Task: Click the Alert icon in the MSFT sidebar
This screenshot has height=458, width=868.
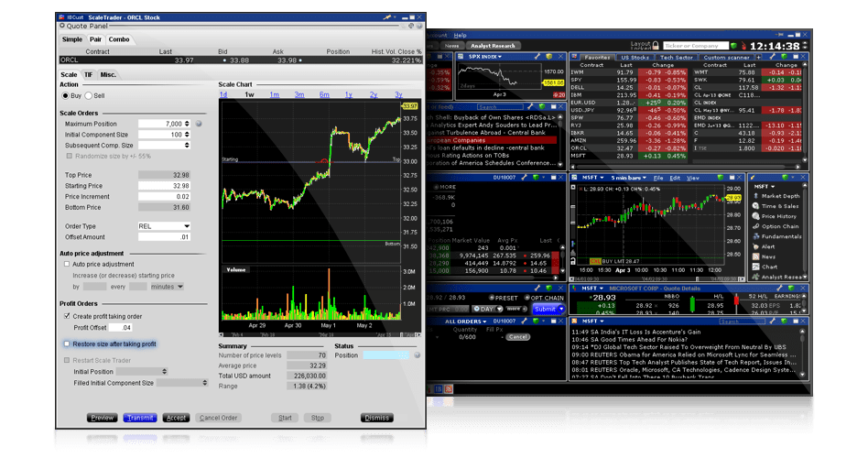Action: click(767, 246)
